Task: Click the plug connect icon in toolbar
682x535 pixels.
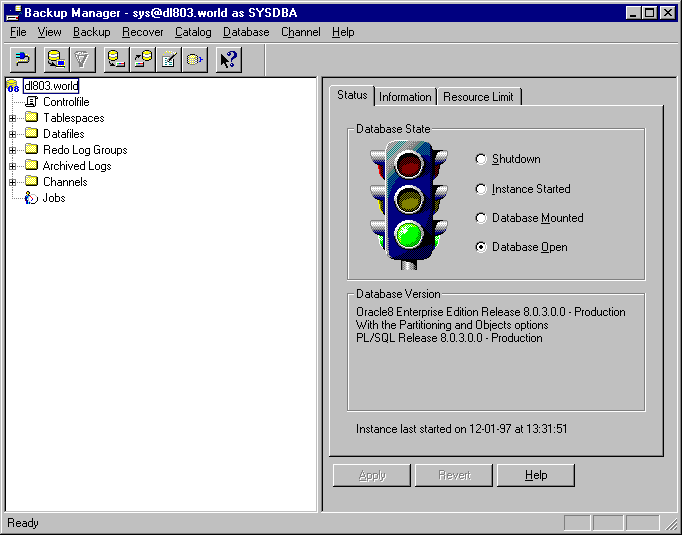Action: (23, 60)
